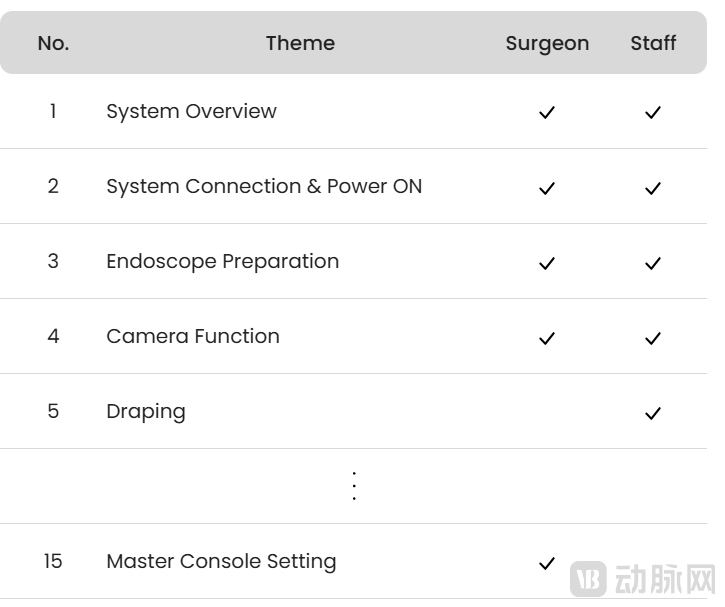Viewport: 725px width, 607px height.
Task: Click Surgeon checkmark for System Overview
Action: coord(546,113)
